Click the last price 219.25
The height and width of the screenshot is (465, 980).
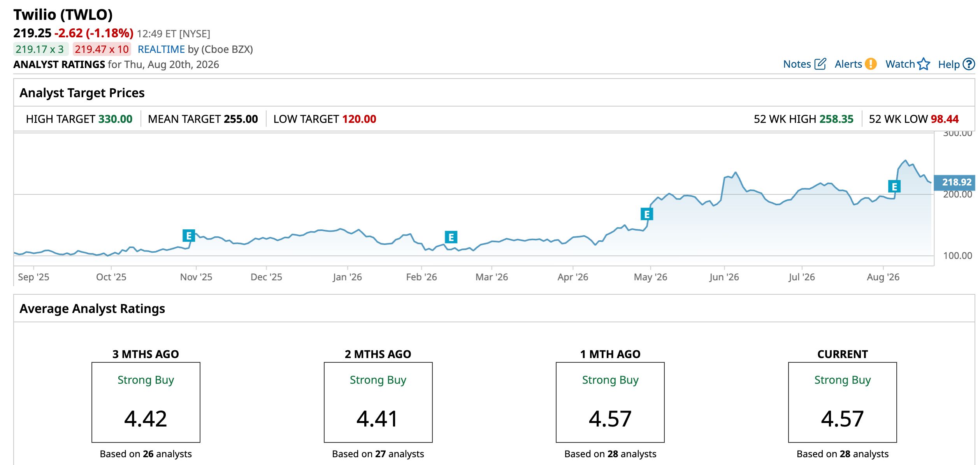[x=32, y=33]
